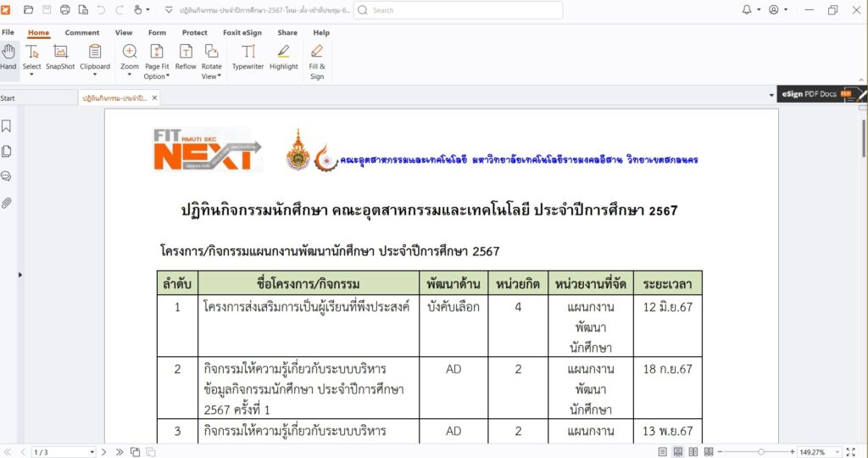Toggle single page view in status bar
This screenshot has width=868, height=458.
(663, 452)
